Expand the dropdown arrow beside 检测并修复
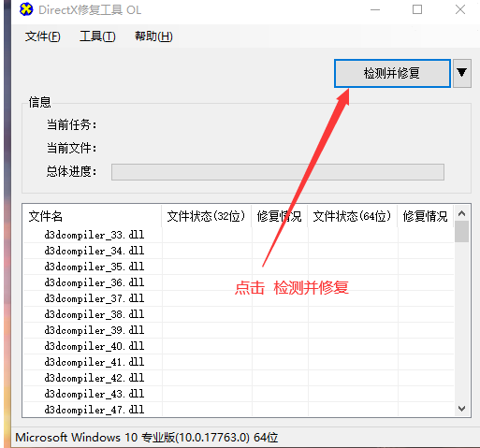Screen dimensions: 480x448 (462, 73)
